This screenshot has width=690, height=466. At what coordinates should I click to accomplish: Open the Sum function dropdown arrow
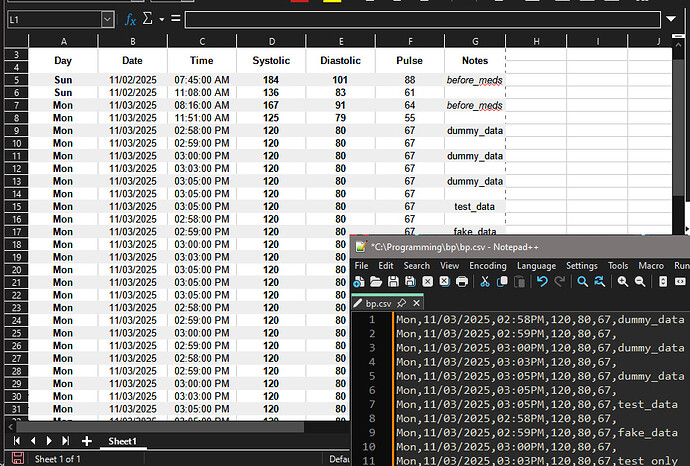click(x=161, y=19)
